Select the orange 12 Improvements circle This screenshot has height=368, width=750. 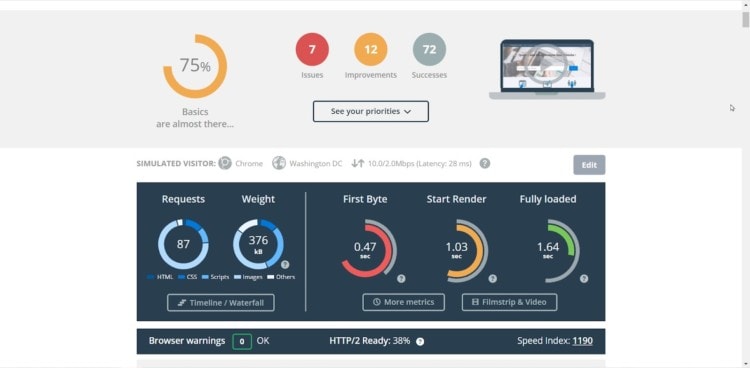(371, 49)
